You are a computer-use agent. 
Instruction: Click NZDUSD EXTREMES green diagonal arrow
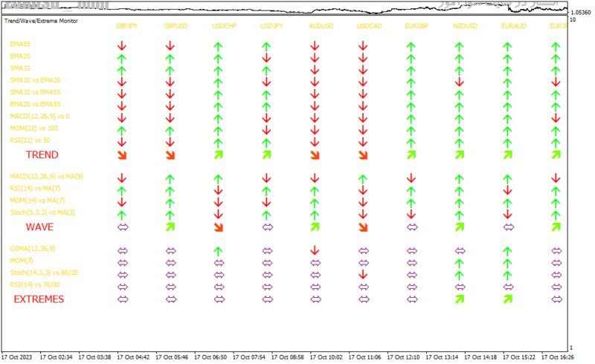point(460,299)
